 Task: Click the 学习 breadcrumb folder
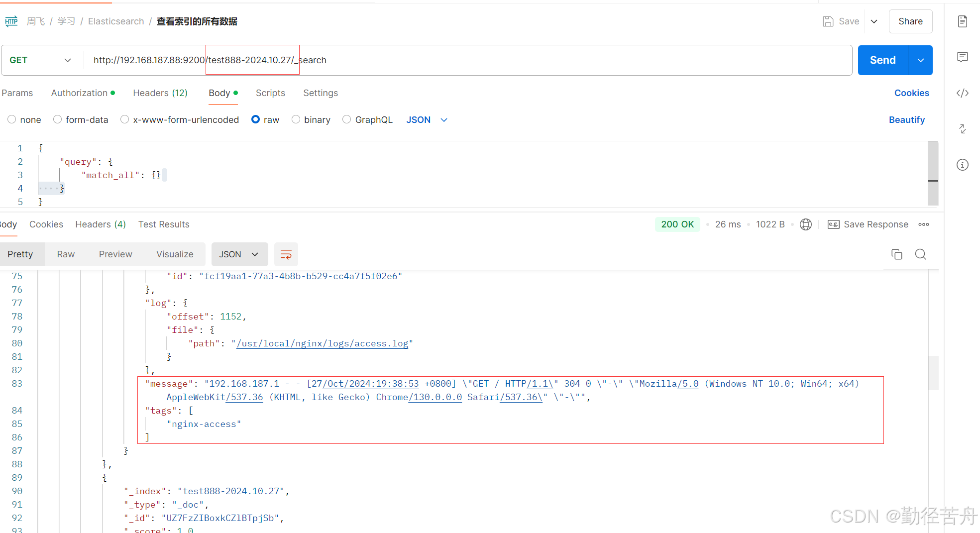(x=66, y=21)
